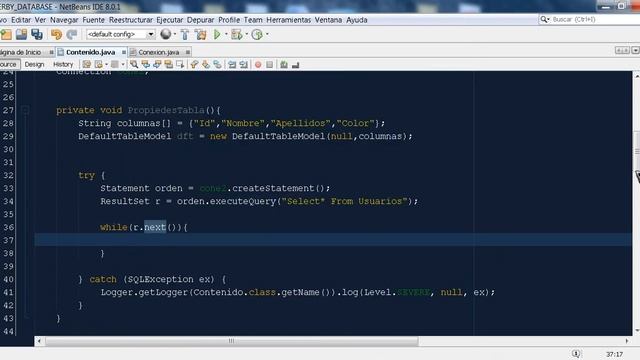The width and height of the screenshot is (640, 360).
Task: Expand the Forward navigation dropdown arrow
Action: click(123, 64)
